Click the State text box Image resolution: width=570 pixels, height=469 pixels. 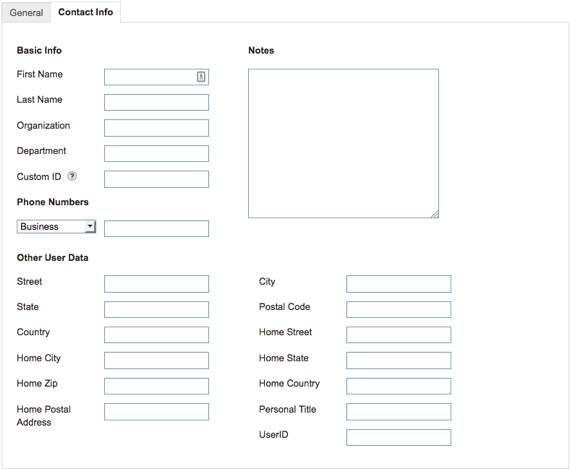click(156, 309)
